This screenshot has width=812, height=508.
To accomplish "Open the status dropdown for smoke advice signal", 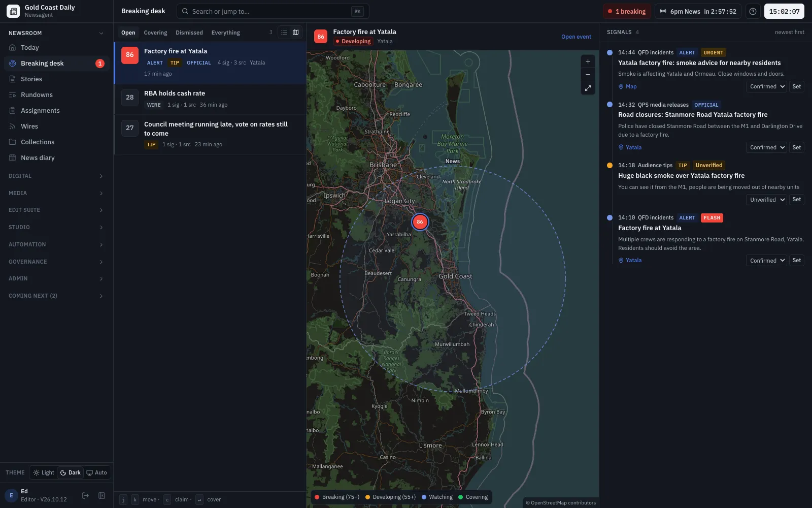I will [x=767, y=87].
